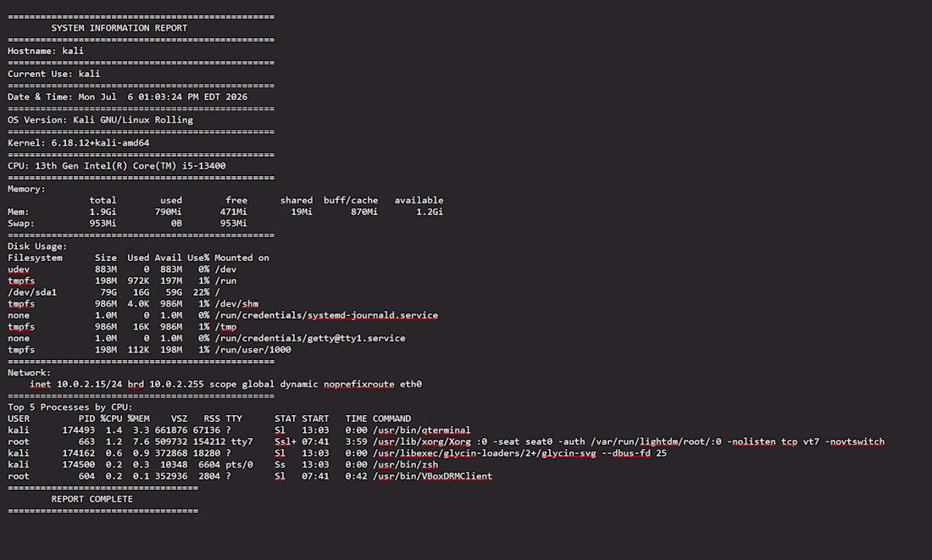Click the 'eth0' interface name
932x560 pixels.
click(411, 384)
